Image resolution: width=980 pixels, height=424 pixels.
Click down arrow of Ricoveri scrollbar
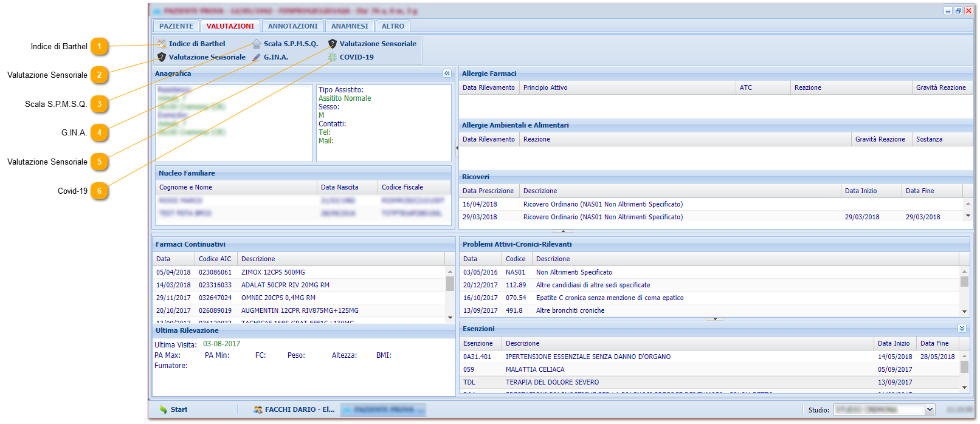click(968, 216)
